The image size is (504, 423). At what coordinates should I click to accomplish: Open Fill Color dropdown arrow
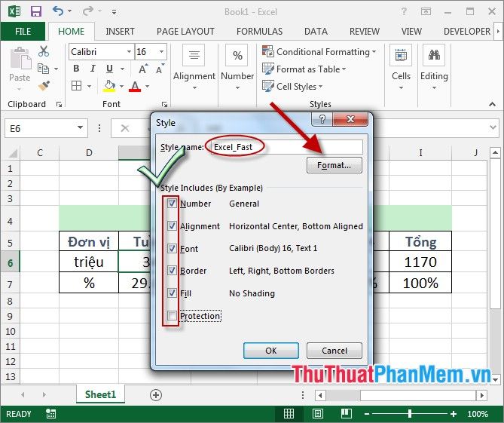coord(121,86)
